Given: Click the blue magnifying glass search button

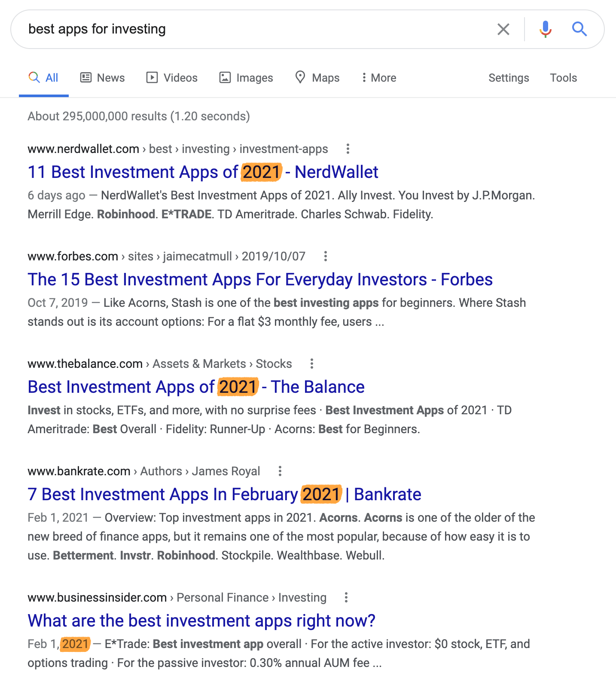Looking at the screenshot, I should coord(579,29).
